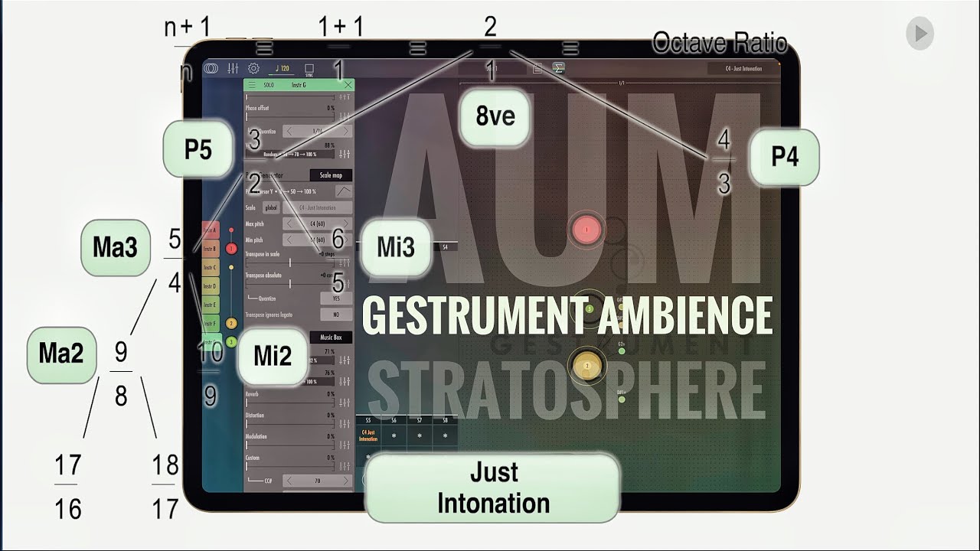Open the settings gear icon
This screenshot has width=980, height=551.
coord(253,68)
